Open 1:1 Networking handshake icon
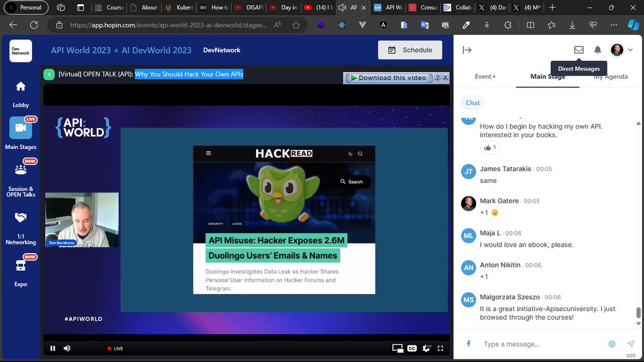The width and height of the screenshot is (644, 362). 20,217
